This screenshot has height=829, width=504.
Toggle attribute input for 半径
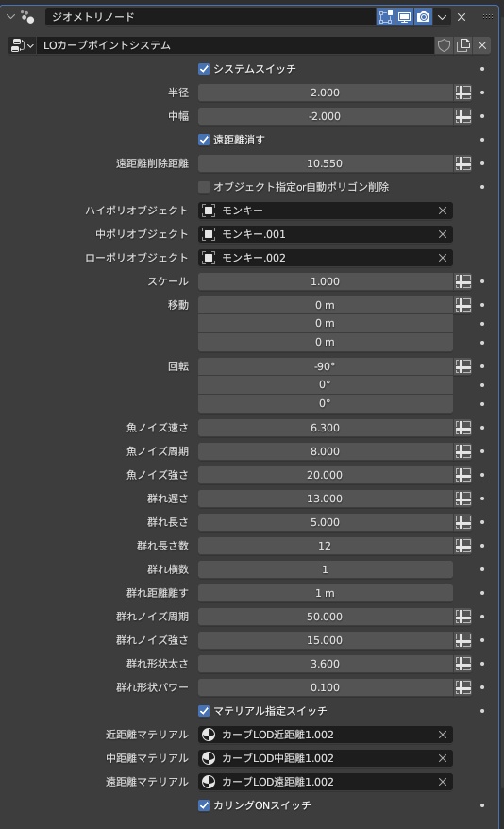(x=463, y=93)
